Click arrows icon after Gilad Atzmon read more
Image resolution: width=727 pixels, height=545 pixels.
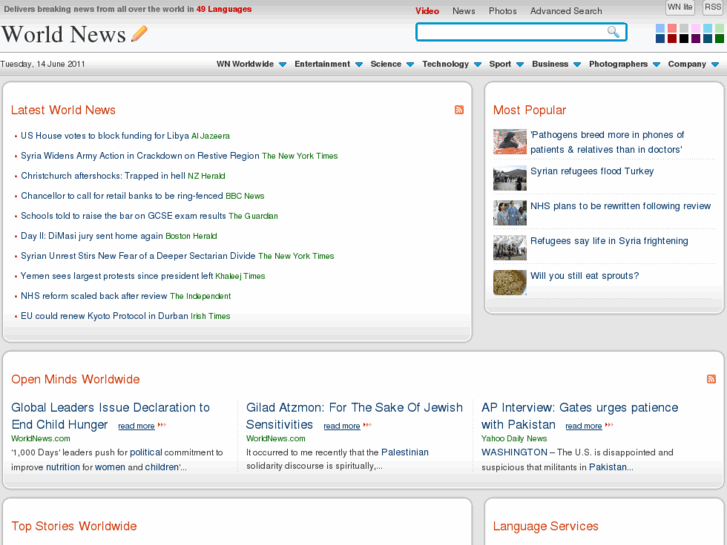367,425
